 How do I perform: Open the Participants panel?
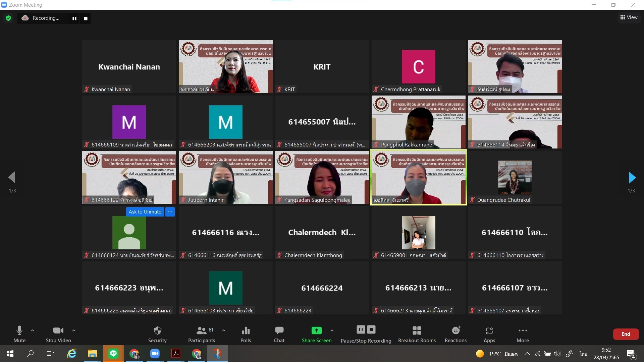202,334
